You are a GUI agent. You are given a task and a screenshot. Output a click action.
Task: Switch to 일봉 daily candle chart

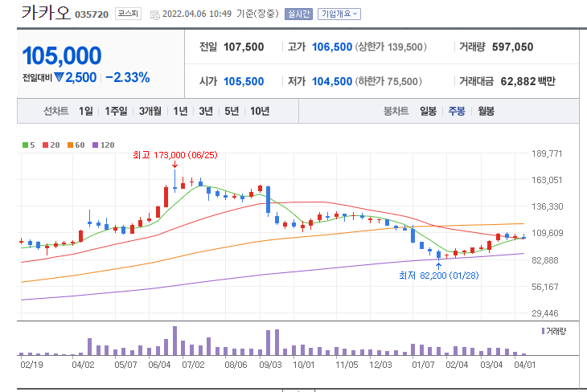pyautogui.click(x=429, y=111)
